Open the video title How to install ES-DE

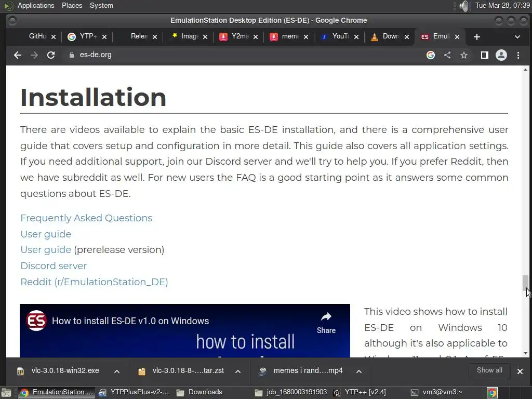[x=130, y=321]
